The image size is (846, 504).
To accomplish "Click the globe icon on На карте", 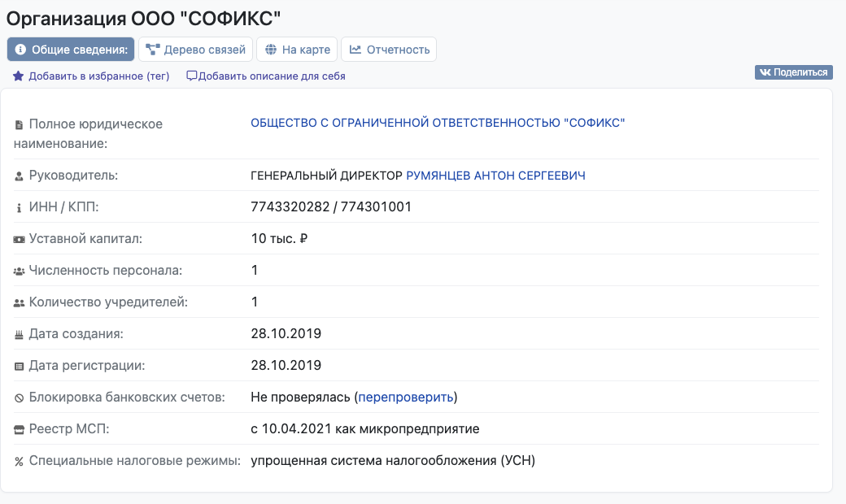I will (271, 50).
